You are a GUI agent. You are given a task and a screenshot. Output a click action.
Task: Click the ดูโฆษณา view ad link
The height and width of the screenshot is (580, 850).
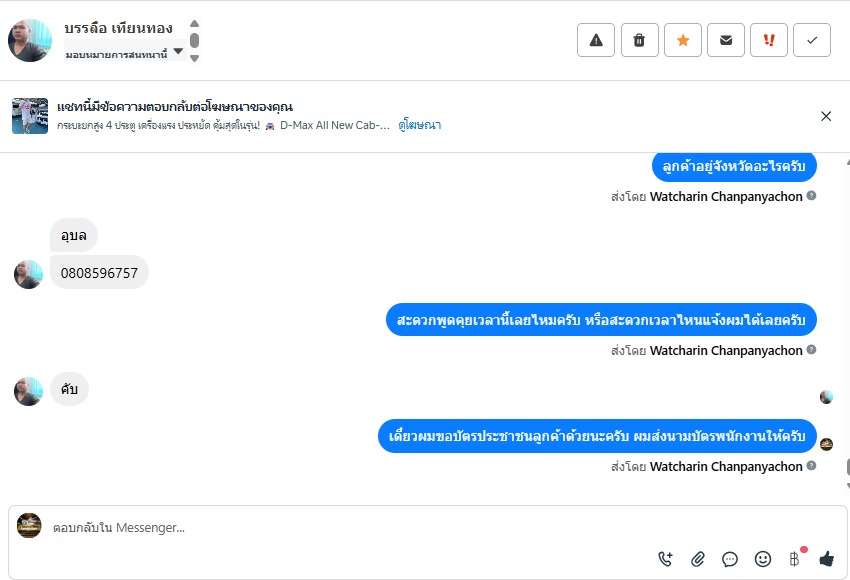420,126
